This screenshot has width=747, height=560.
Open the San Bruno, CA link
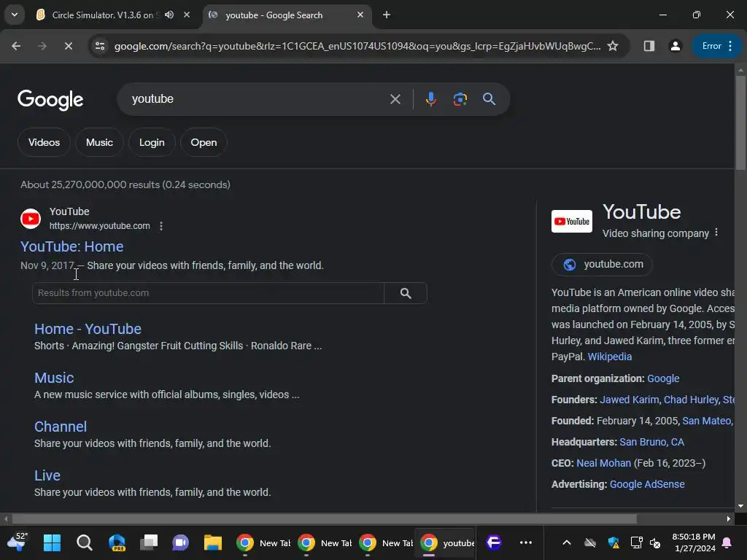point(651,442)
